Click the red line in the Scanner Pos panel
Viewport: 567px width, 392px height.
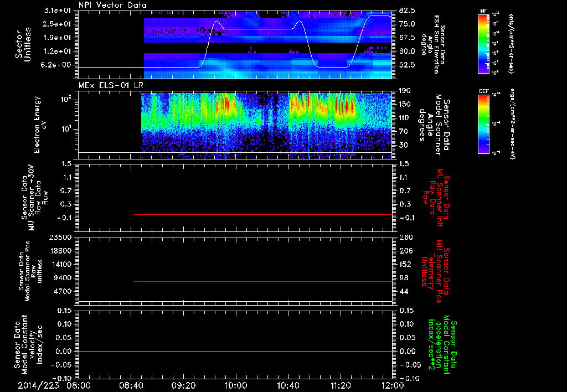tap(263, 281)
